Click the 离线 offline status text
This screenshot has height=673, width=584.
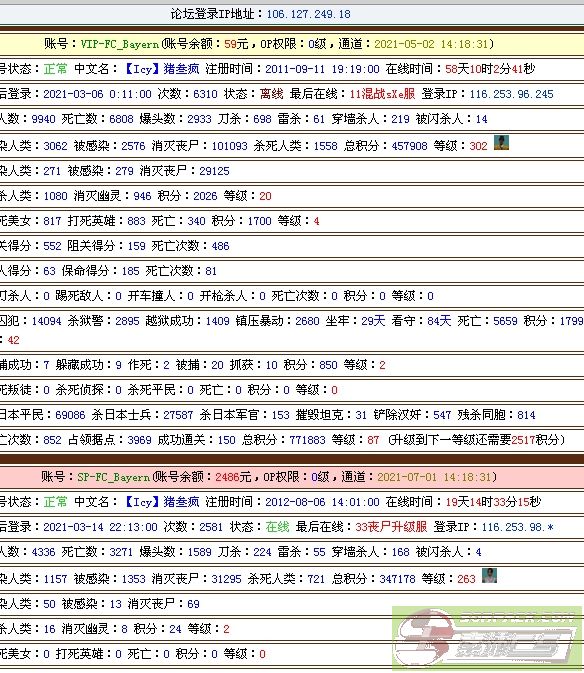[x=271, y=94]
